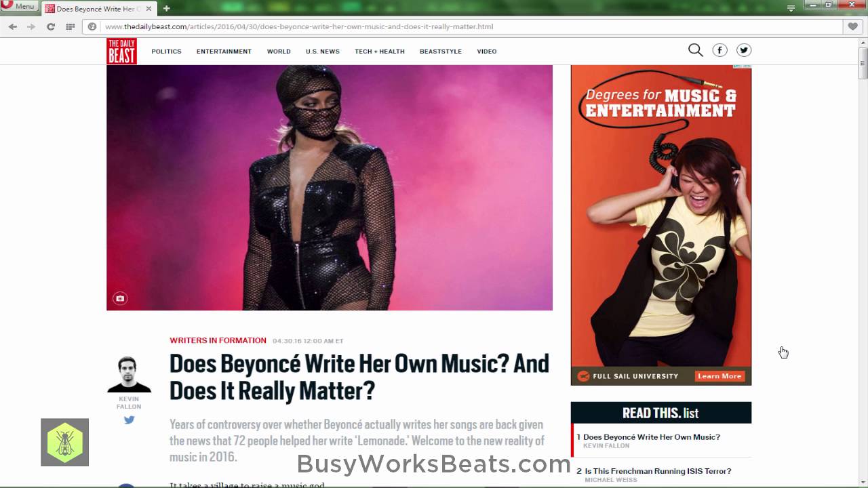
Task: Open the World section
Action: 279,52
